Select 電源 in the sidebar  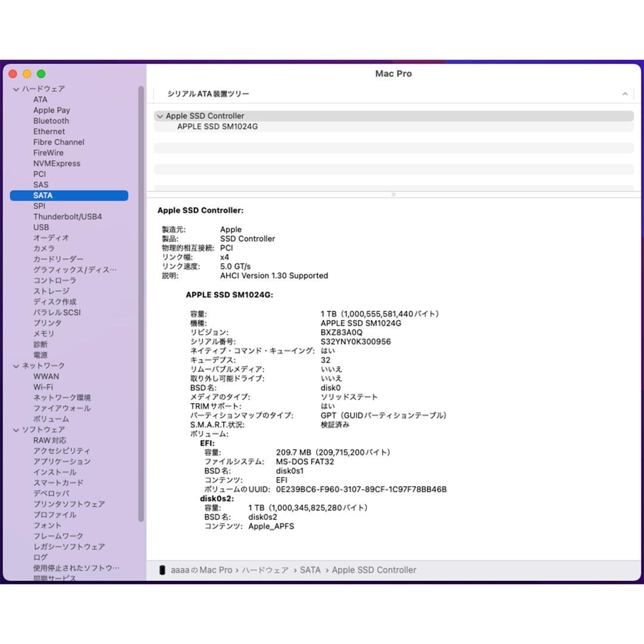tap(41, 355)
